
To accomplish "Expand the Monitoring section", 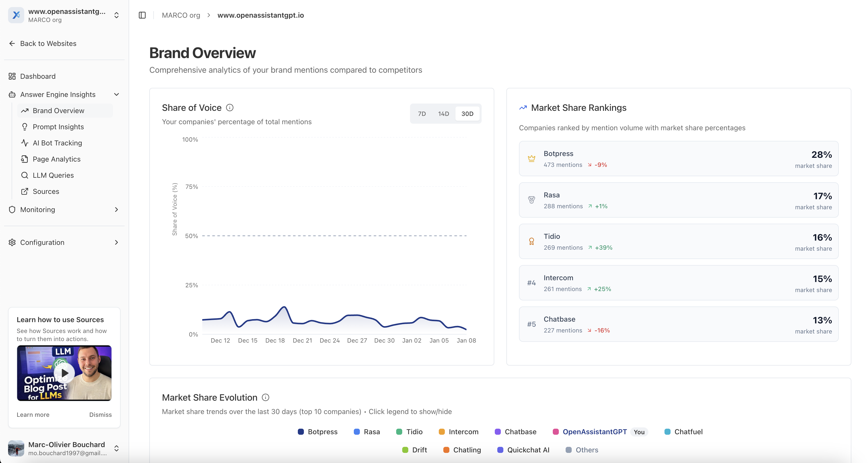I will [116, 210].
